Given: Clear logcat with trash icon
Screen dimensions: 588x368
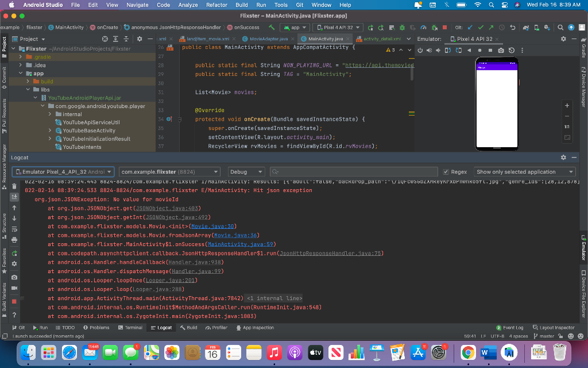Looking at the screenshot, I should point(14,186).
